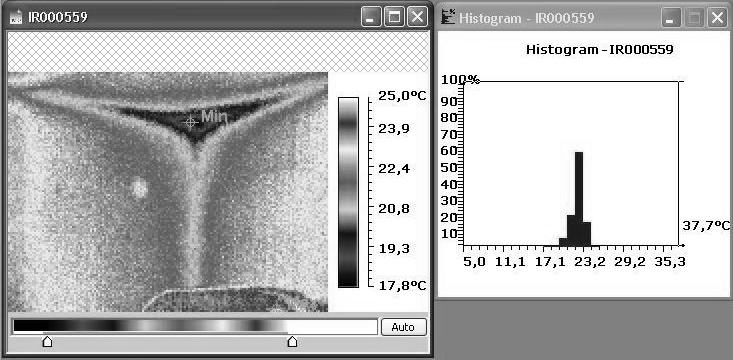Click the bright hot spot in the thermal image

pos(139,188)
